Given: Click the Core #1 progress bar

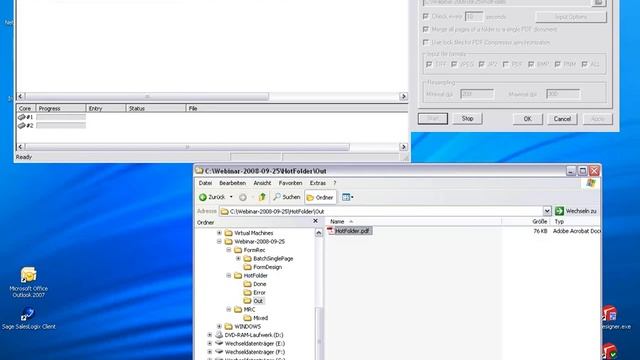Looking at the screenshot, I should pos(61,117).
